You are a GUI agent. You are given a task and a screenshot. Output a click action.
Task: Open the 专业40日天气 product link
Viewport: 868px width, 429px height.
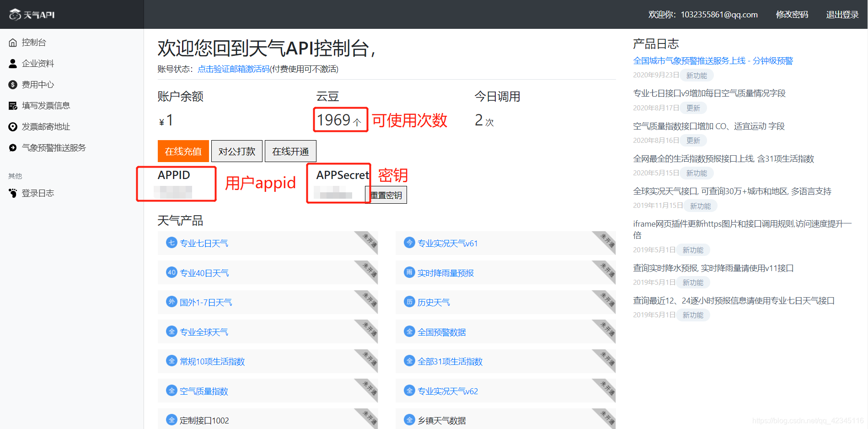[x=204, y=273]
